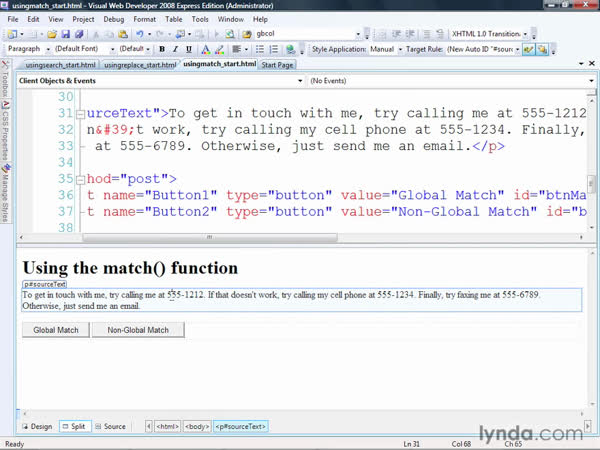Click the foreground font color swatch

(205, 48)
